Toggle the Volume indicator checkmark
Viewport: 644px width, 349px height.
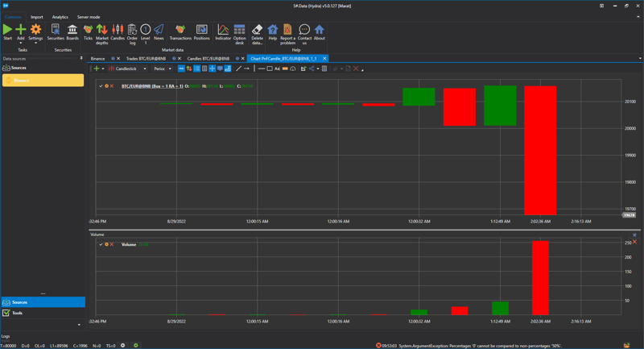[x=101, y=244]
